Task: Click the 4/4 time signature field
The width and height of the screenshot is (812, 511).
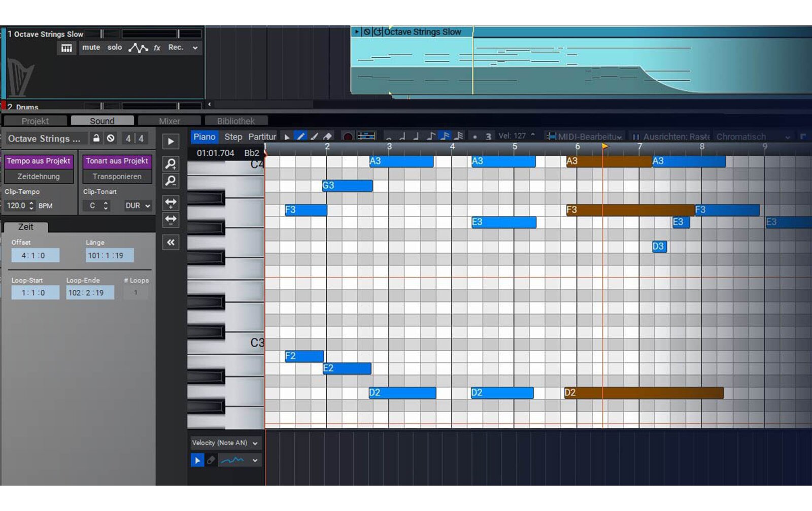Action: pos(134,139)
